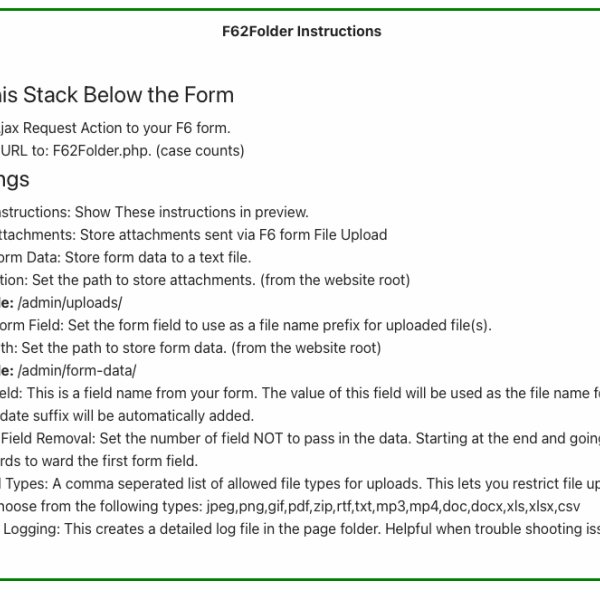Click the 'field name from your form' line

click(300, 393)
